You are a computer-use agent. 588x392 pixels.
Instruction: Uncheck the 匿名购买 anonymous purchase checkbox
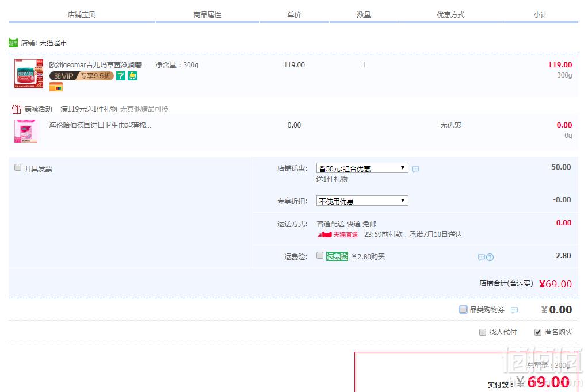coord(538,332)
